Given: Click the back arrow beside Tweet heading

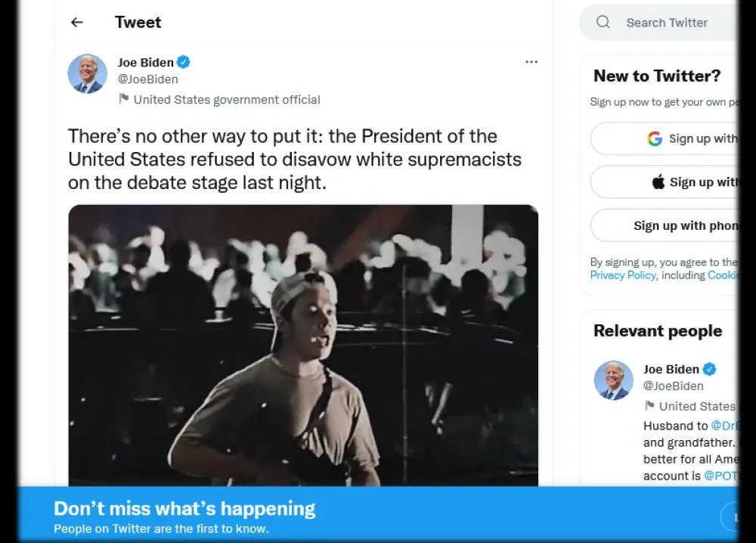Looking at the screenshot, I should (76, 23).
